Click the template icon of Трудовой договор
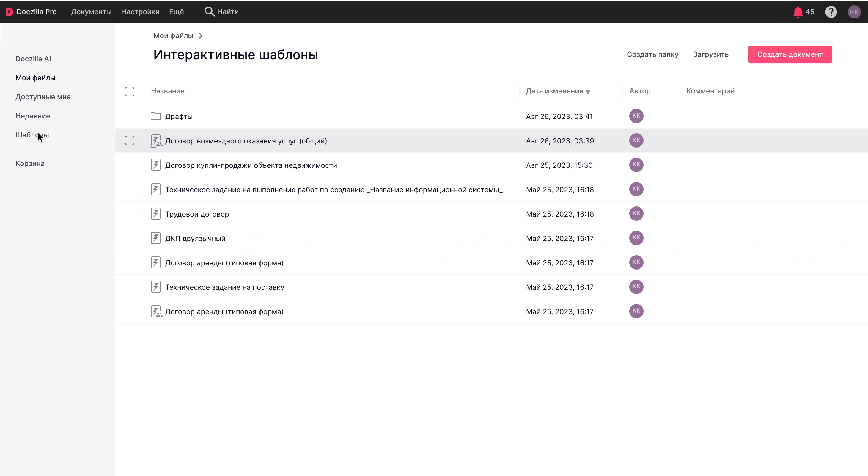Screen dimensions: 868x476 pos(155,214)
